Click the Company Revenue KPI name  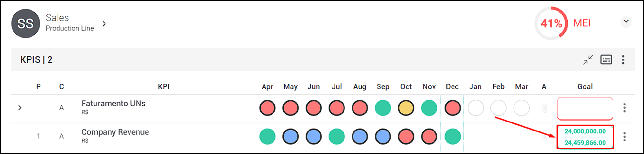(x=115, y=132)
